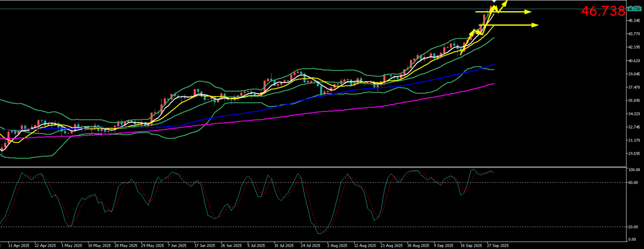644x249 pixels.
Task: Click the 80.00 oscillator level label
Action: point(632,183)
